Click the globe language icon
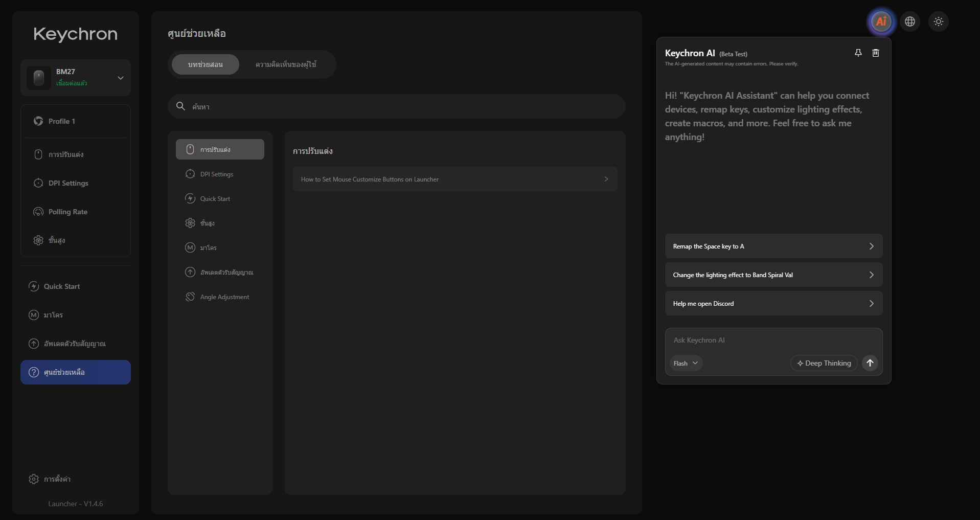 [x=910, y=21]
